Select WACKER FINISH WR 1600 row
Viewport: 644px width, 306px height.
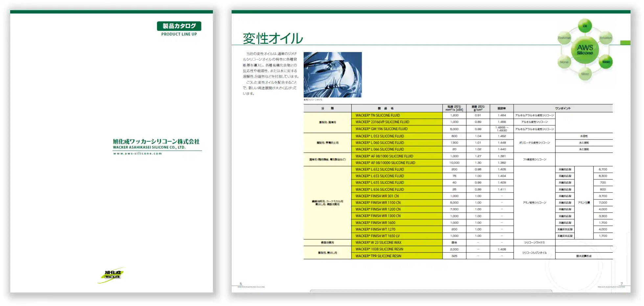(397, 223)
